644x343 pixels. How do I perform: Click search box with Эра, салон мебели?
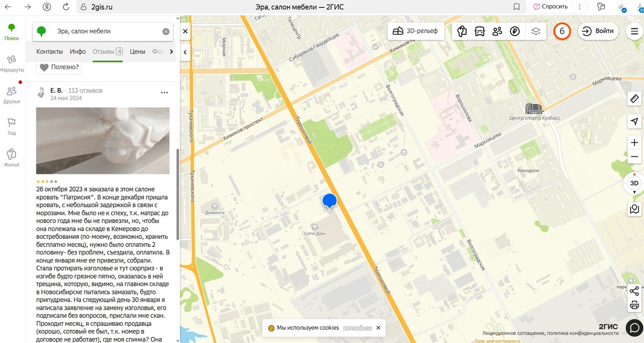(104, 32)
